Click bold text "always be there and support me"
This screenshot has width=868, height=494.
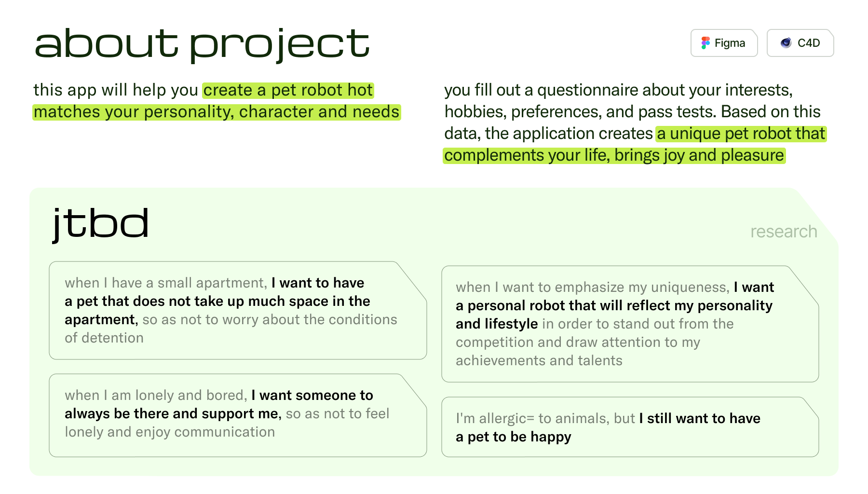click(172, 413)
